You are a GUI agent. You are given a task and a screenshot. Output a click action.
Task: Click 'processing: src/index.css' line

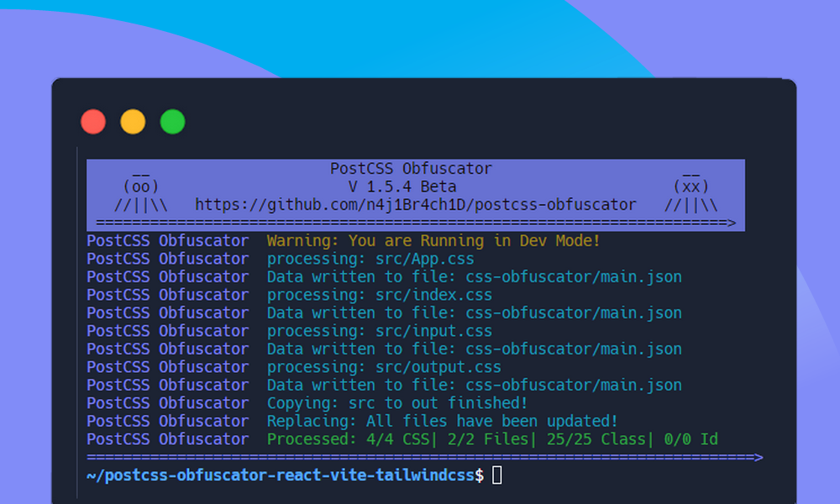pos(380,295)
